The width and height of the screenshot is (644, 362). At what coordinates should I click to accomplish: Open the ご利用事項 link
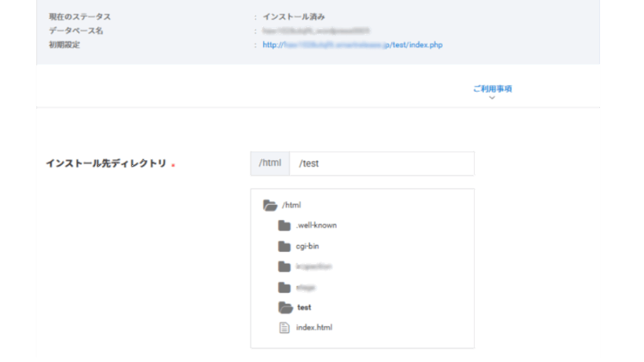pos(492,89)
